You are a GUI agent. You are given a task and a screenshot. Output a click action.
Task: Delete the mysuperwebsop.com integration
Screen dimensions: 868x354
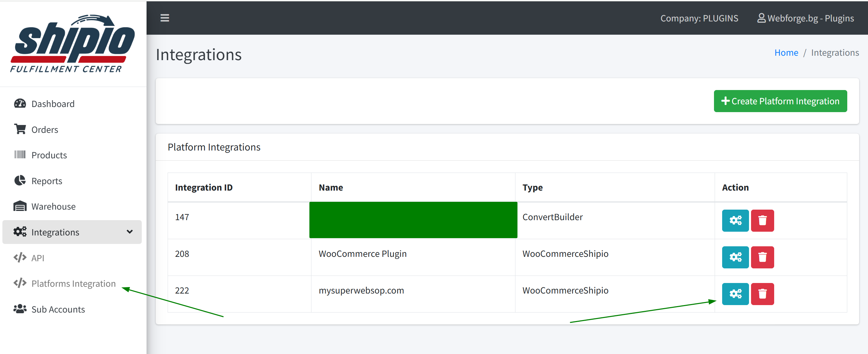click(762, 294)
